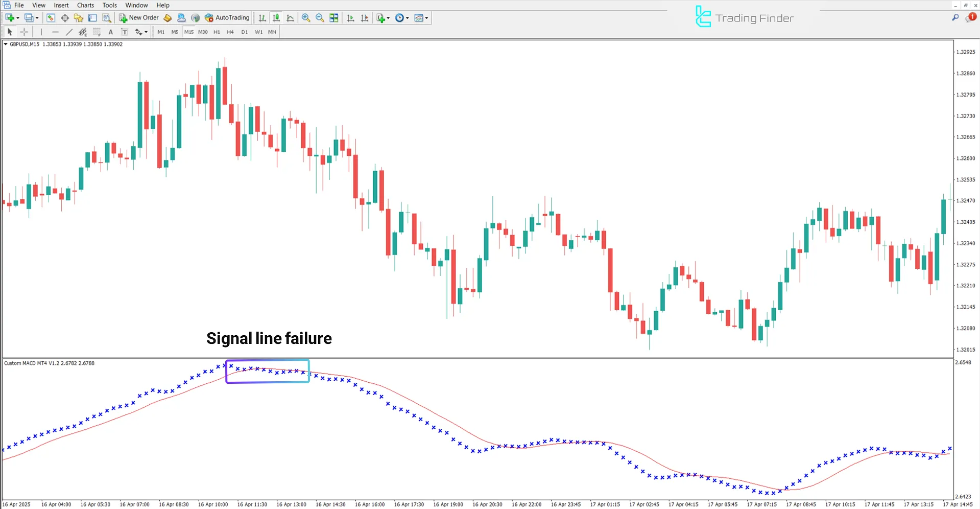Select the Crosshair tool
Viewport: 980px width, 509px height.
(23, 32)
